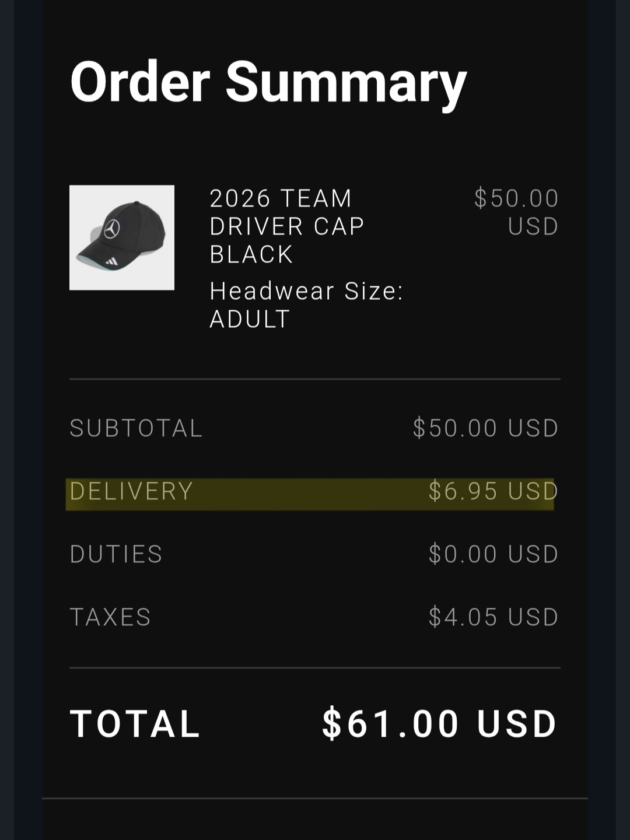Click the $6.95 USD delivery cost
This screenshot has width=630, height=840.
(494, 491)
